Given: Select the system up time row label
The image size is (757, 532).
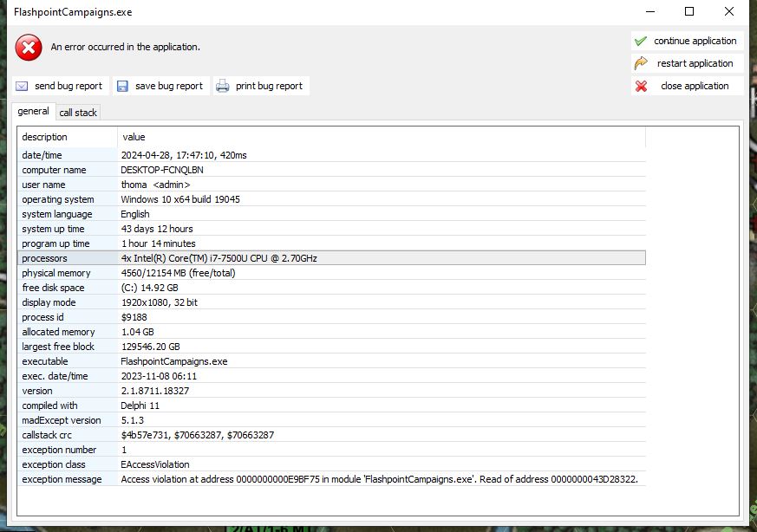Looking at the screenshot, I should [53, 229].
